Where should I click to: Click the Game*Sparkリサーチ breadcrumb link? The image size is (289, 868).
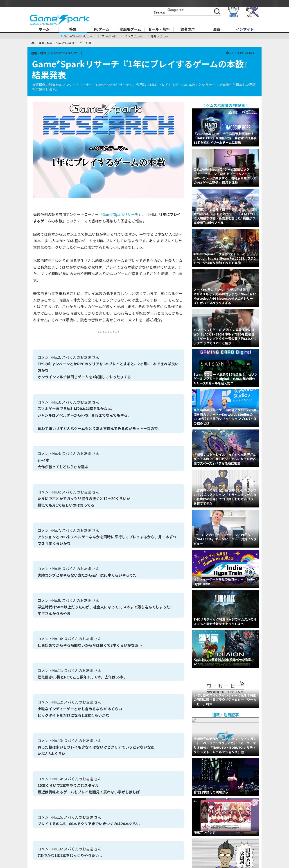[x=69, y=43]
